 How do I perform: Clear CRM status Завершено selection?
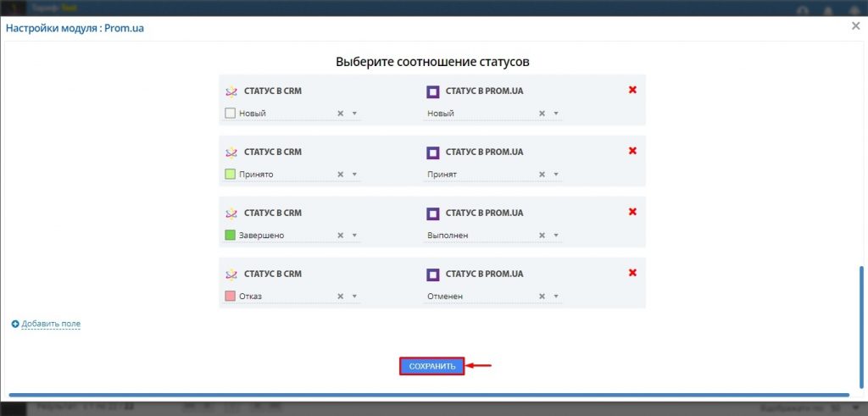tap(341, 235)
